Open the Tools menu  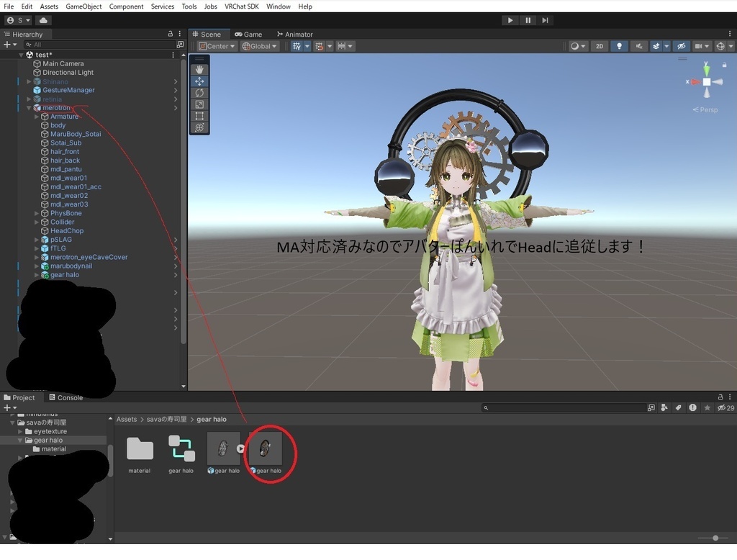[x=189, y=6]
